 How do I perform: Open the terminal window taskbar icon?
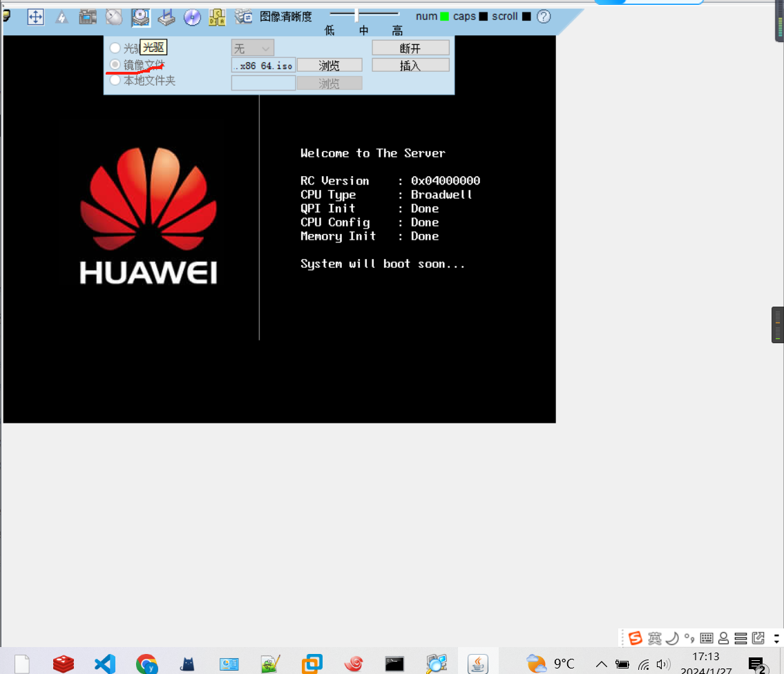(x=394, y=664)
